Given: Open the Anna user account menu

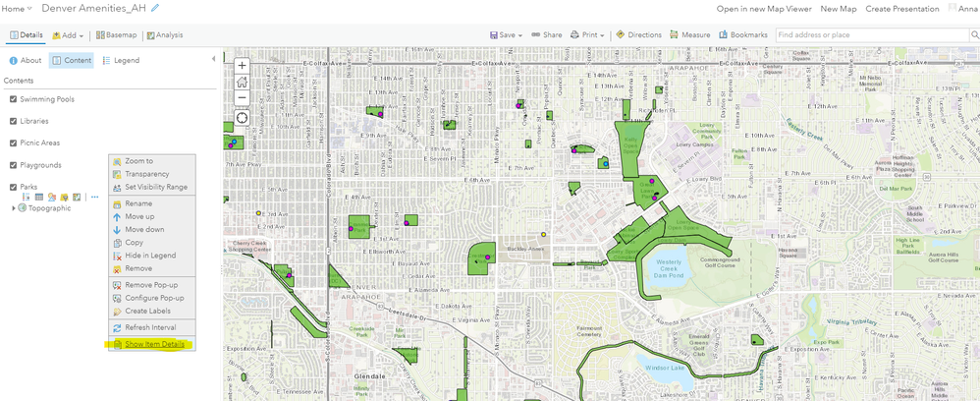Looking at the screenshot, I should (963, 9).
